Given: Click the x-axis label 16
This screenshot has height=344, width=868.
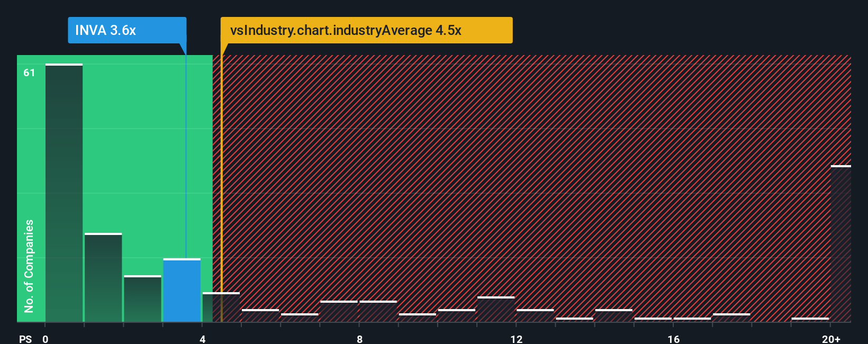Looking at the screenshot, I should [x=673, y=339].
